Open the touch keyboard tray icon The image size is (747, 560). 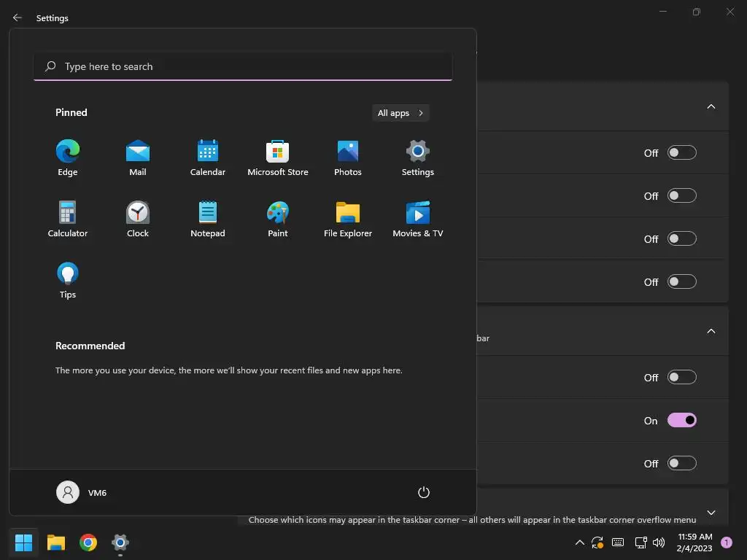pyautogui.click(x=618, y=542)
